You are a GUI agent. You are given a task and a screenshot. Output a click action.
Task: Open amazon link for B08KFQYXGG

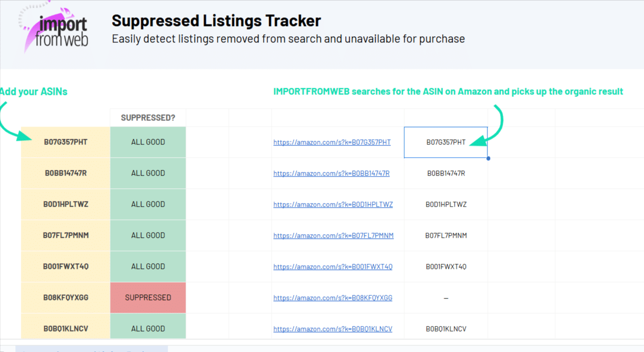click(333, 298)
